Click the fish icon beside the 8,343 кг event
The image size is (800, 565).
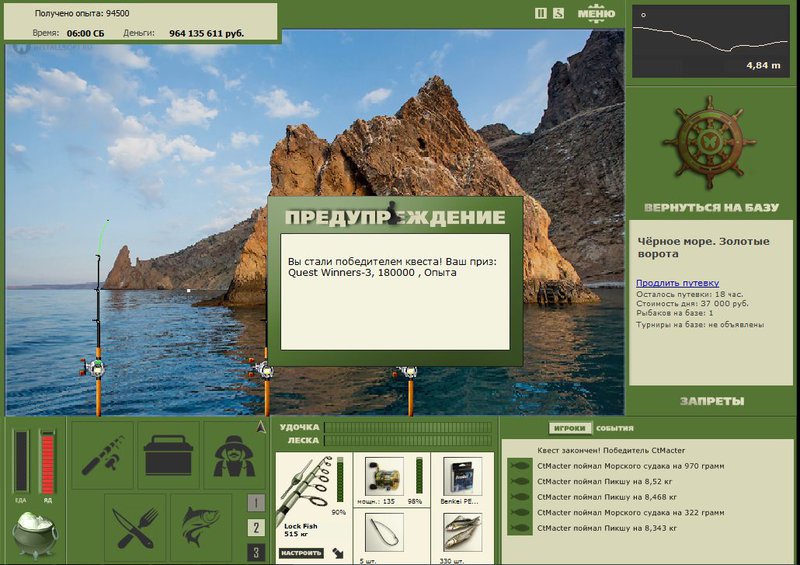pos(519,528)
